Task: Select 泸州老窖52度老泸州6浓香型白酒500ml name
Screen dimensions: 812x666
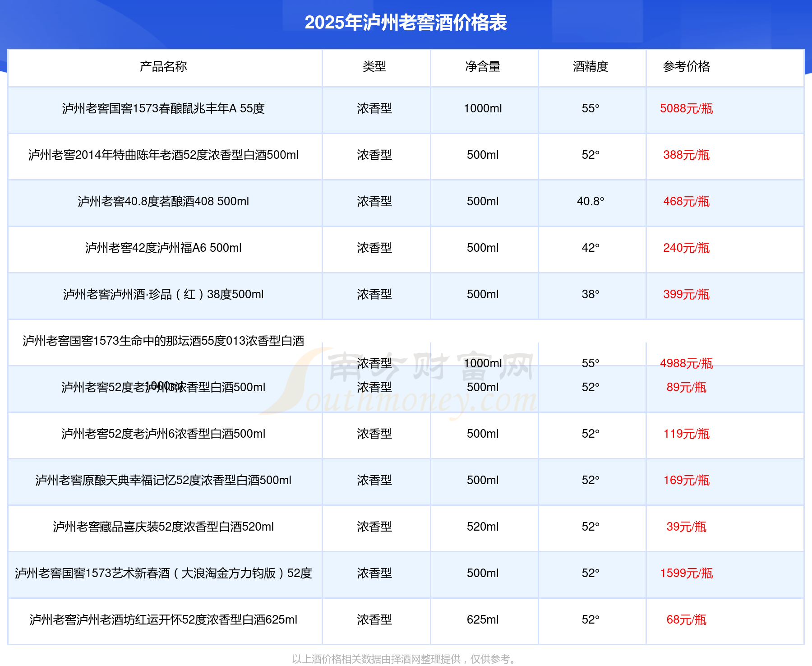Action: [x=163, y=434]
